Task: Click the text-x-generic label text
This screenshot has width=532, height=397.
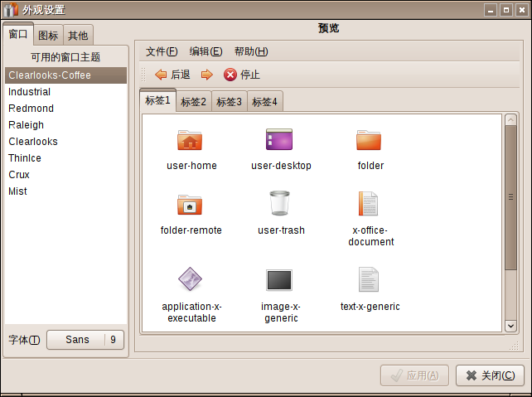Action: (x=370, y=307)
